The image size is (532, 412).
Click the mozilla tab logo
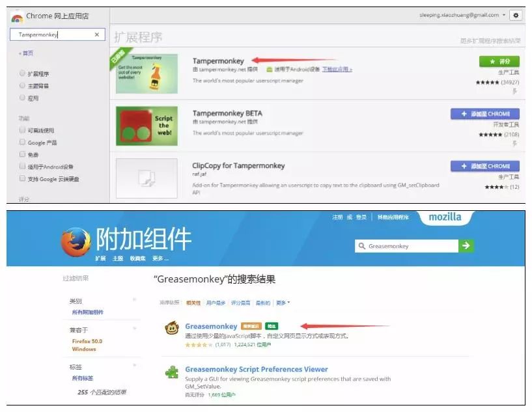[445, 217]
